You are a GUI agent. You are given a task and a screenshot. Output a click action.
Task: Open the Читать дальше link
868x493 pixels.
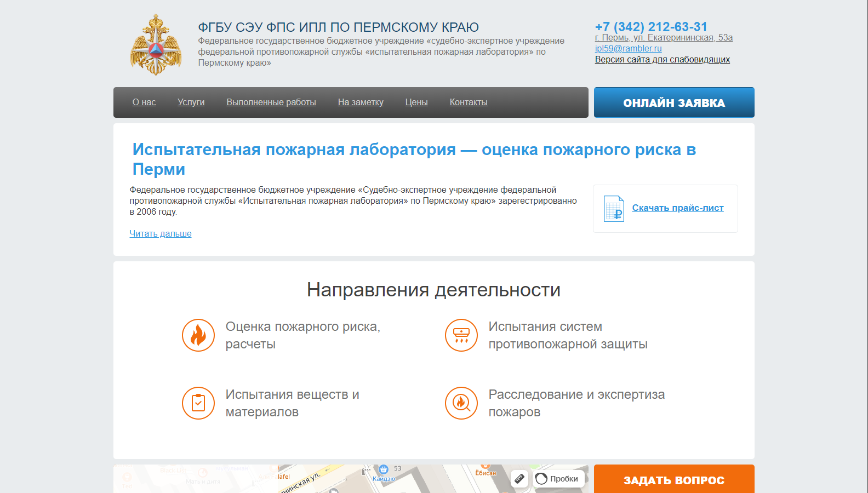161,233
